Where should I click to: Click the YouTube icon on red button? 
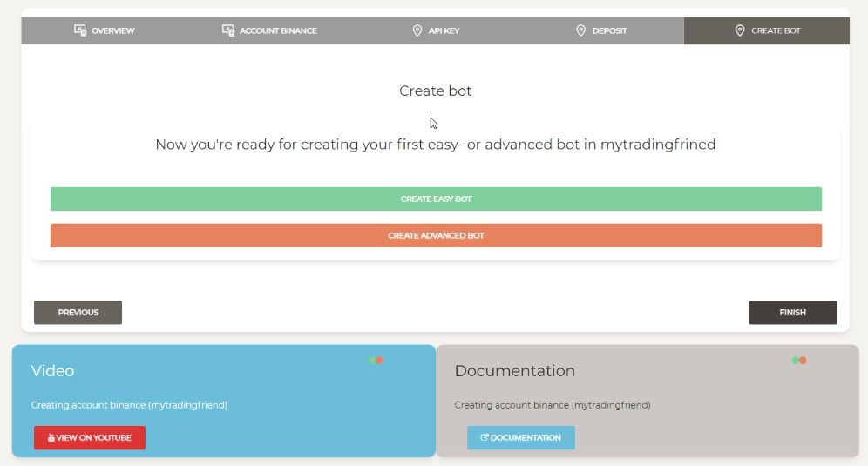click(x=51, y=438)
